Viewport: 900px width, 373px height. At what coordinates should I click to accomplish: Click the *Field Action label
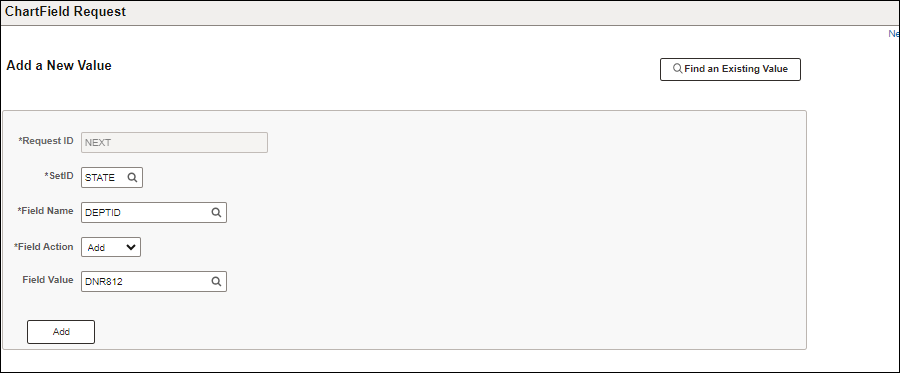pos(44,246)
